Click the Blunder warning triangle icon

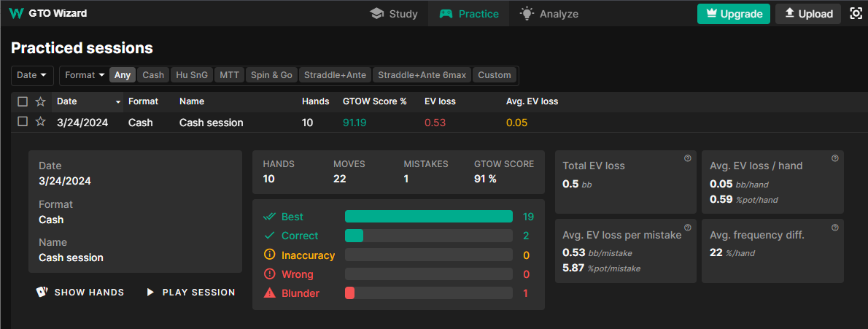[270, 293]
